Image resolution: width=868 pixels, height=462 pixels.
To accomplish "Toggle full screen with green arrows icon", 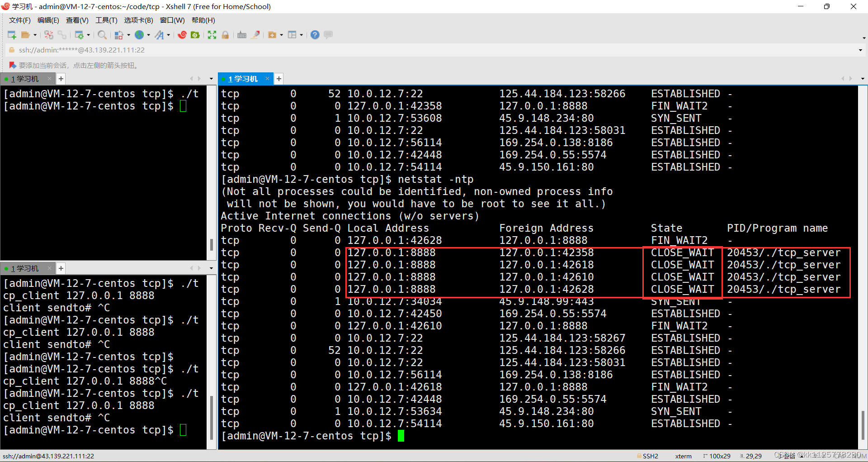I will 212,35.
